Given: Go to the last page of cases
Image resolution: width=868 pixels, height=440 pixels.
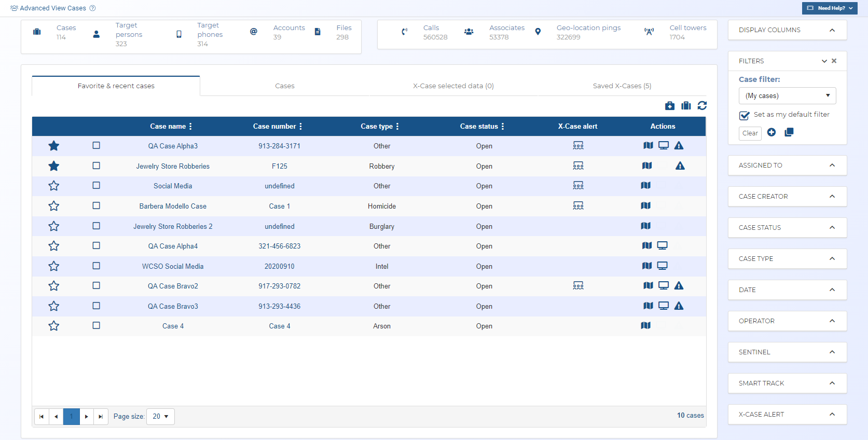Looking at the screenshot, I should (x=101, y=417).
